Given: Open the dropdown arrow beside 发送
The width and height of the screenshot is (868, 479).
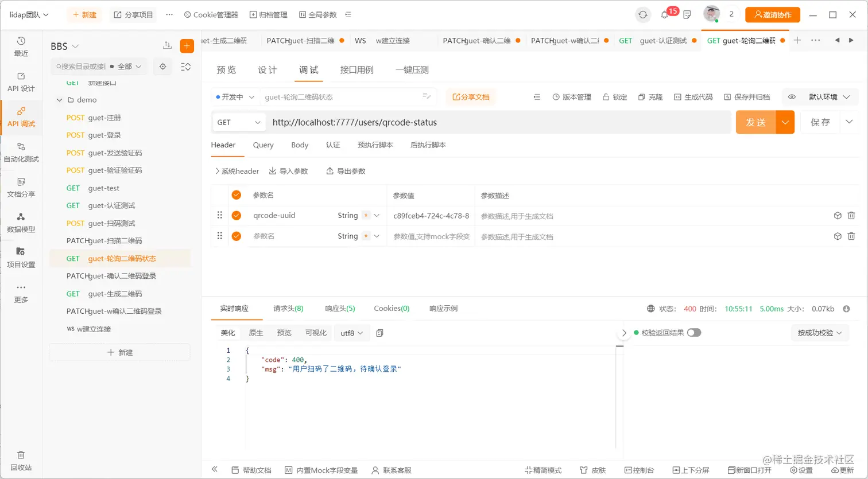Looking at the screenshot, I should 785,122.
